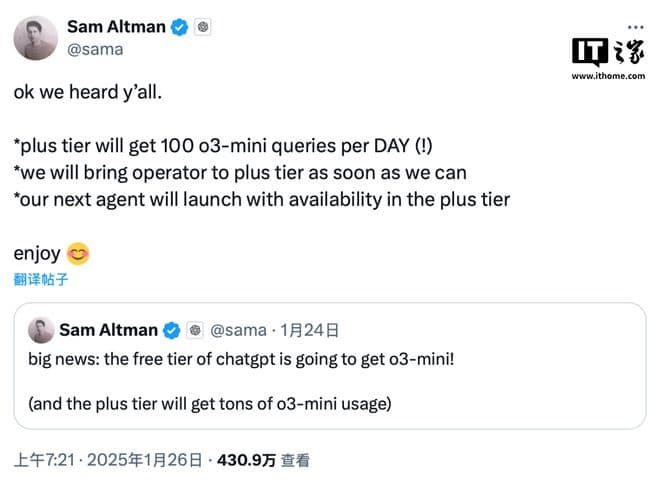Click the blue verified badge beside Sam Altman

pos(179,28)
